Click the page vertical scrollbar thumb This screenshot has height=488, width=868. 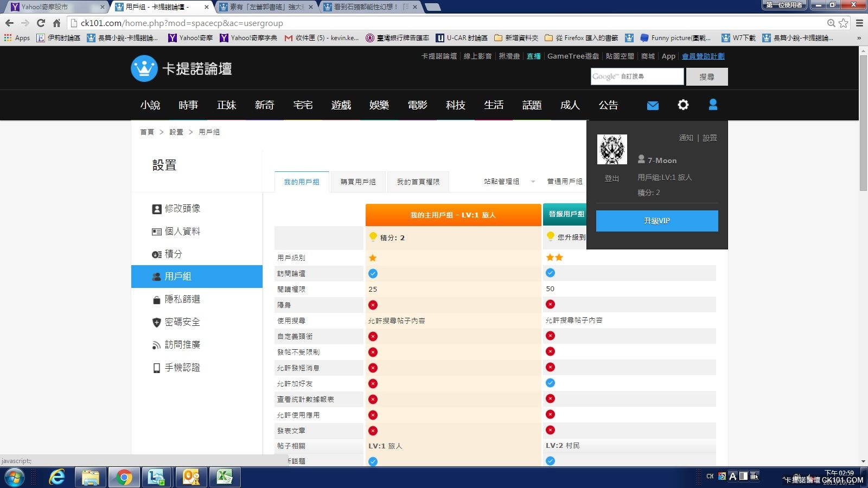[863, 123]
